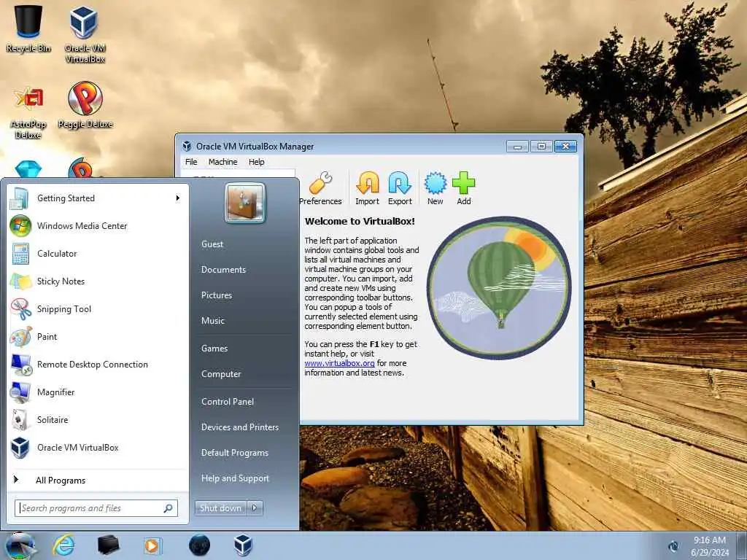Launch Snipping Tool from Start menu
747x560 pixels.
pos(98,308)
